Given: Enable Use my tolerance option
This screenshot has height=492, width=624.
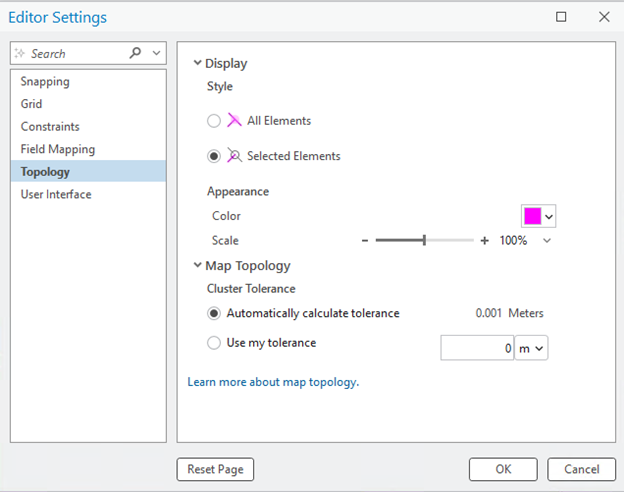Looking at the screenshot, I should click(x=213, y=343).
